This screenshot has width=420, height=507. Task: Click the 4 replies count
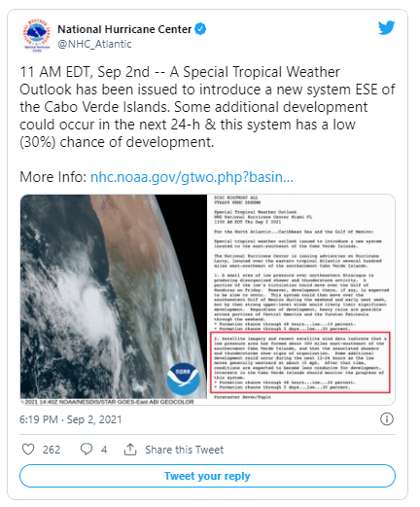(x=104, y=450)
